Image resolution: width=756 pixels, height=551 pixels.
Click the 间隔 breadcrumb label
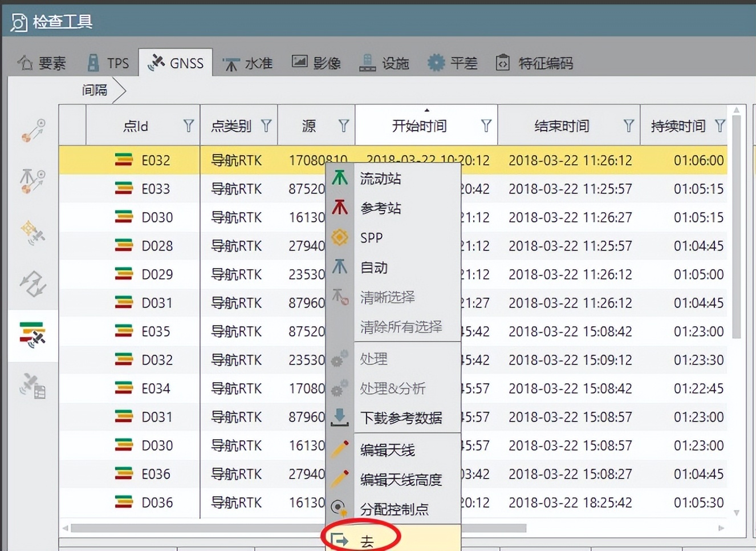coord(95,90)
